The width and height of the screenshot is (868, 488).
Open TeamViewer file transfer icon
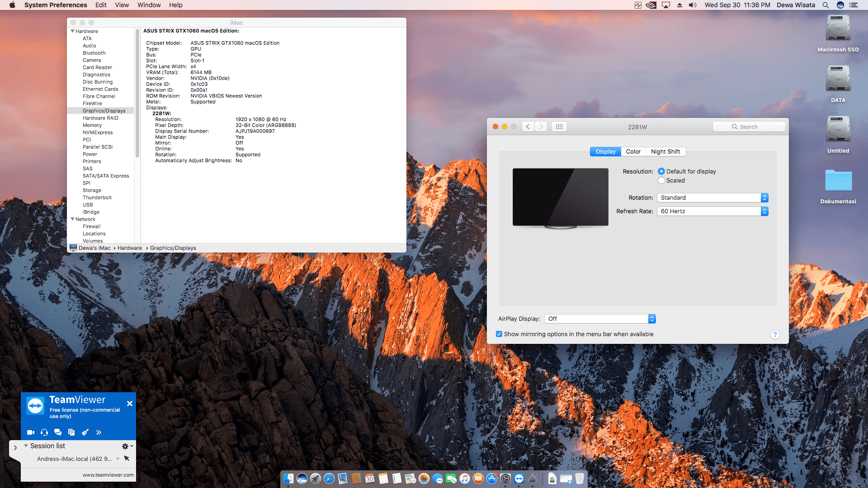(71, 432)
